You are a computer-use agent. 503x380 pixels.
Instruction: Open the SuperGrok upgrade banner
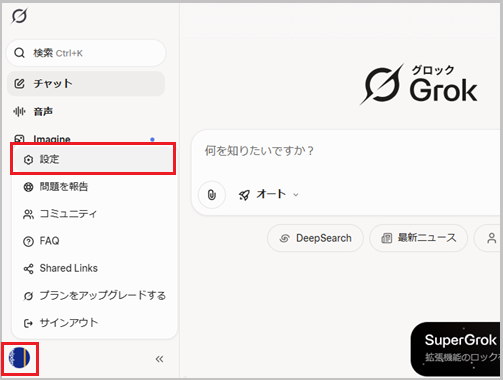tap(456, 349)
